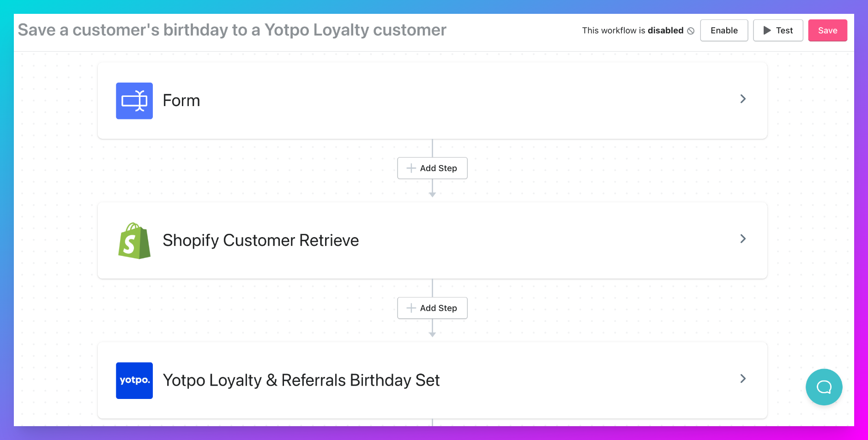Click the plus icon between Form and Shopify steps

[411, 168]
